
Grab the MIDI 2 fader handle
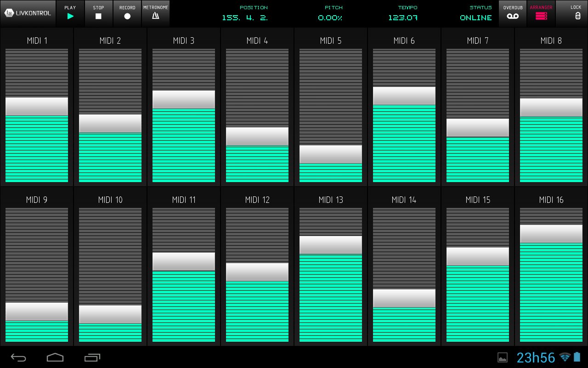click(x=110, y=124)
